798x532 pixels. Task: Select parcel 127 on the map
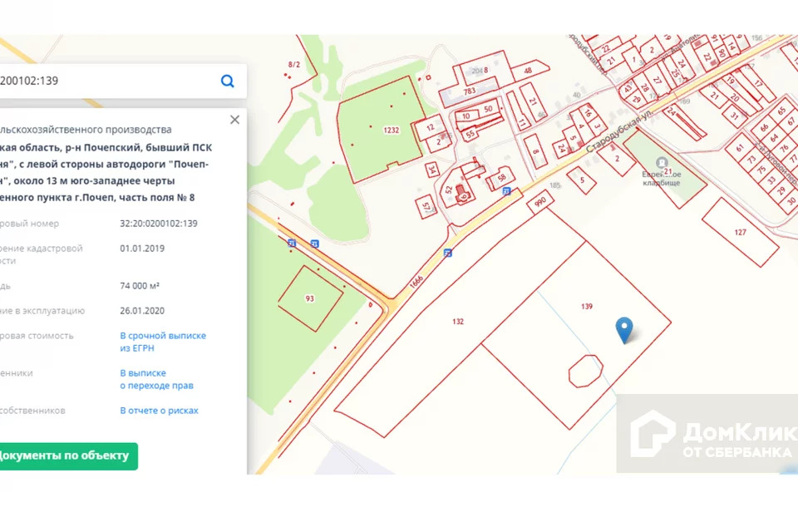pyautogui.click(x=740, y=232)
